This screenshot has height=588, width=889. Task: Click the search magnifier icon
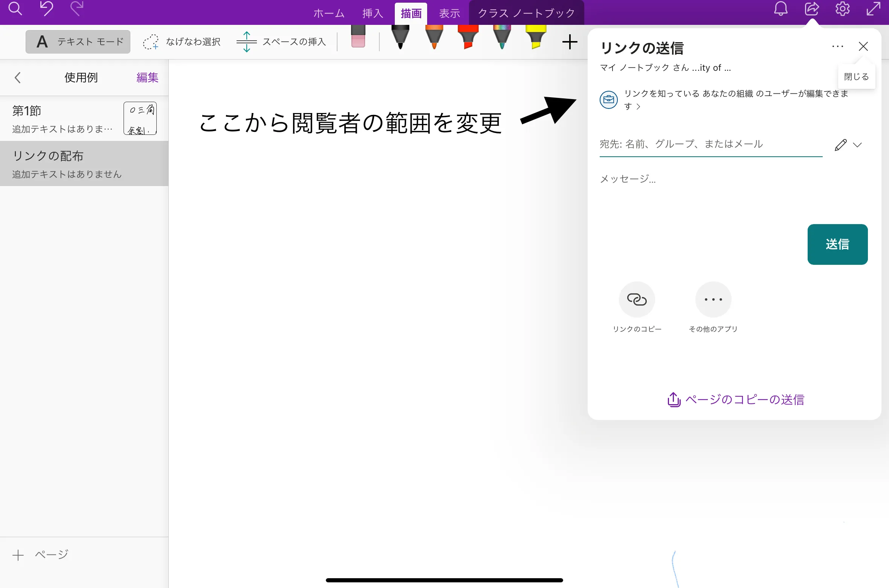[15, 9]
